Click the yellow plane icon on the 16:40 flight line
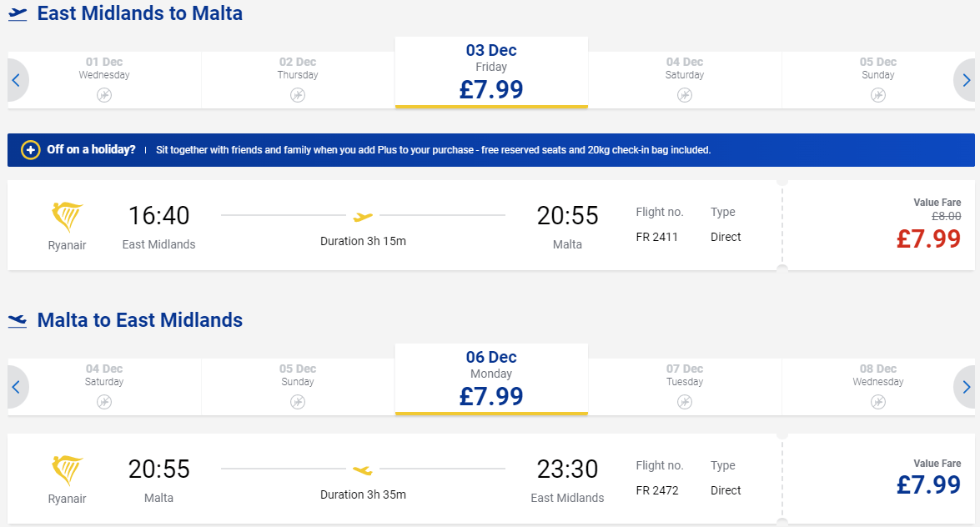Viewport: 980px width, 527px height. 363,217
